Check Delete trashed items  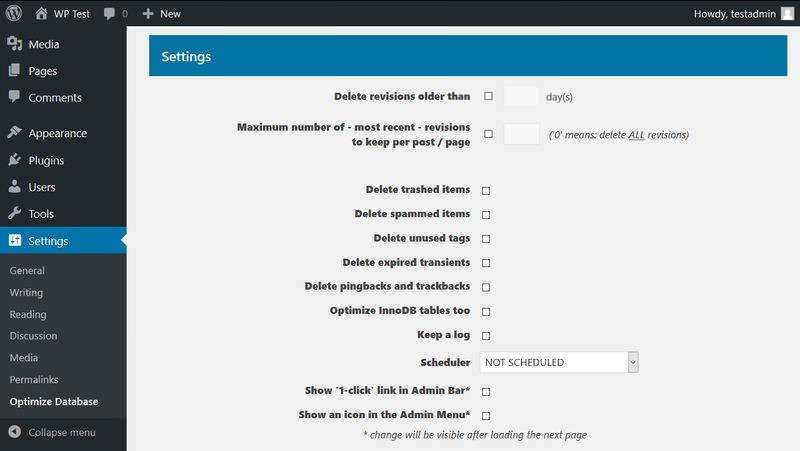pos(486,190)
